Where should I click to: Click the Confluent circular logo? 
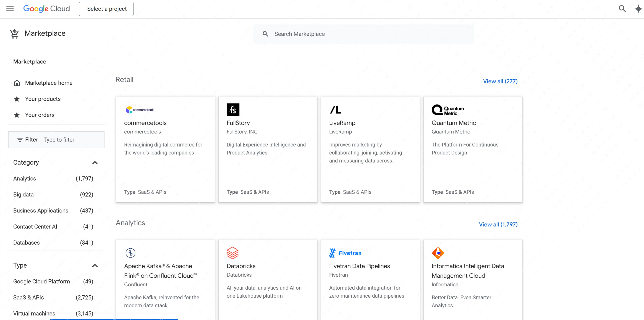(130, 253)
